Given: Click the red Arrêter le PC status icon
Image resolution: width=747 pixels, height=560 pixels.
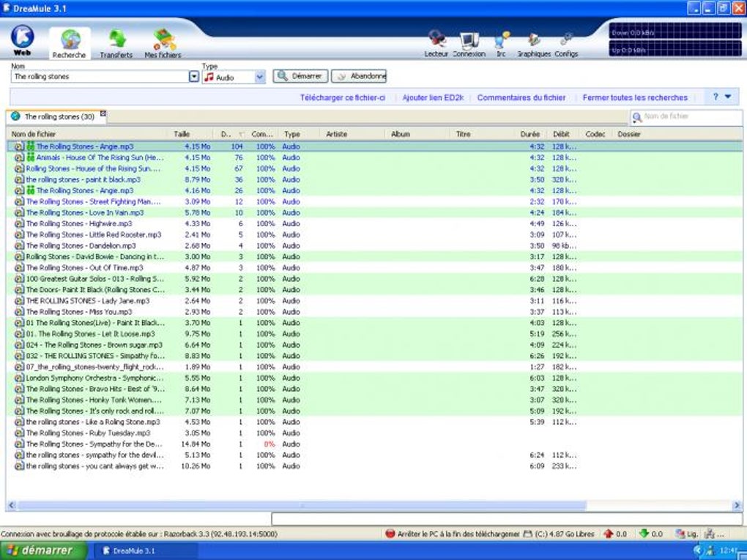Looking at the screenshot, I should point(390,534).
